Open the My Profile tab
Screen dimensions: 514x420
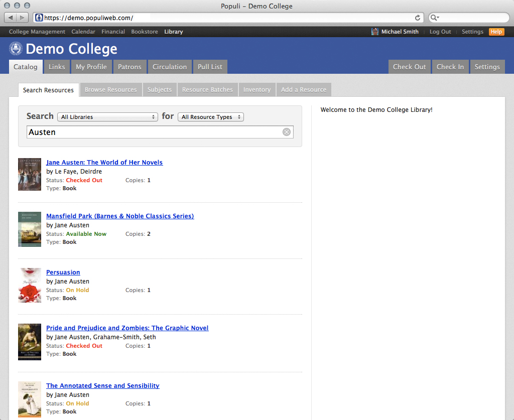91,67
